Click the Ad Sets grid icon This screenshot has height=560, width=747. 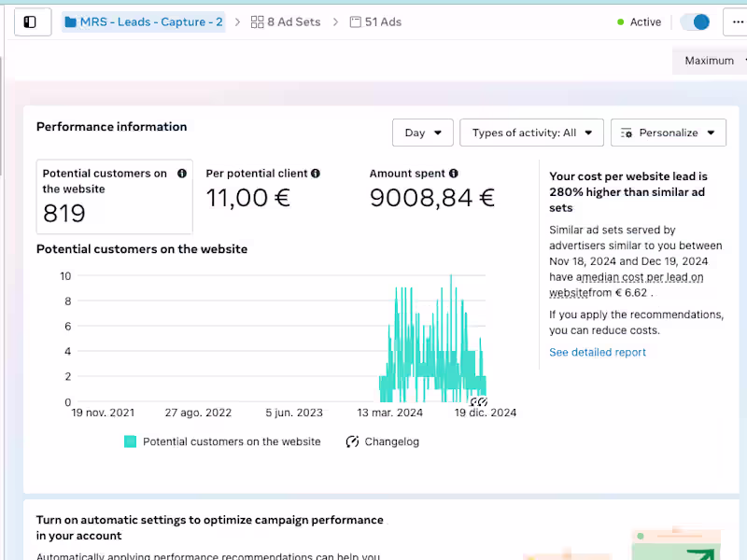point(258,21)
